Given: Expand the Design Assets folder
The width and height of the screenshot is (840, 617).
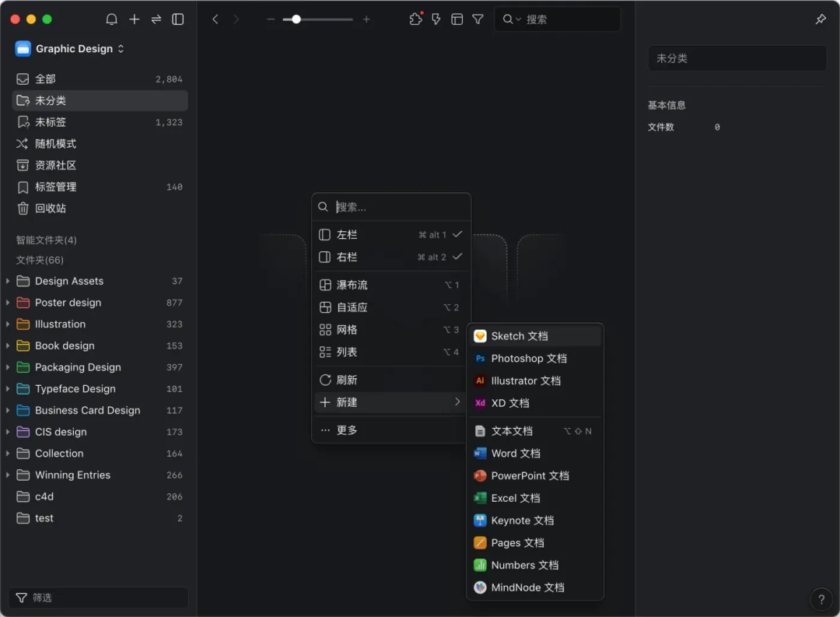Looking at the screenshot, I should 8,281.
